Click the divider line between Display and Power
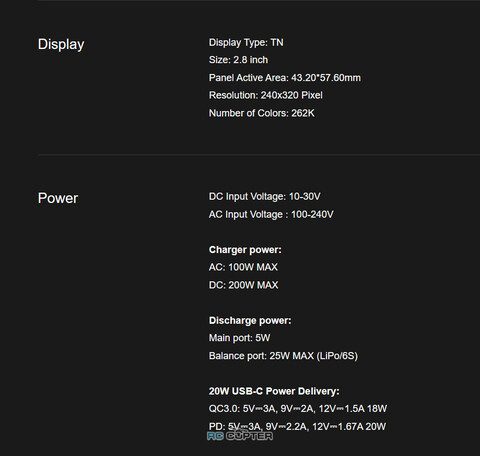480x456 pixels. 259,155
